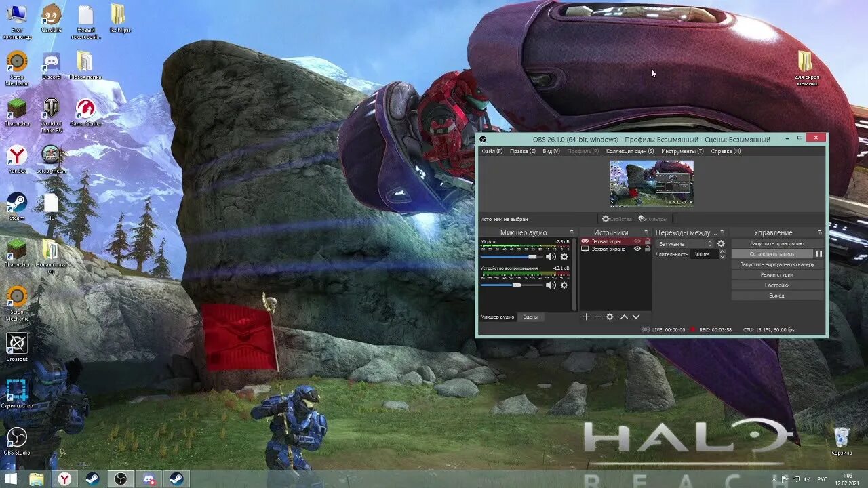This screenshot has height=488, width=868.
Task: Undock the Управление panel
Action: [x=820, y=232]
